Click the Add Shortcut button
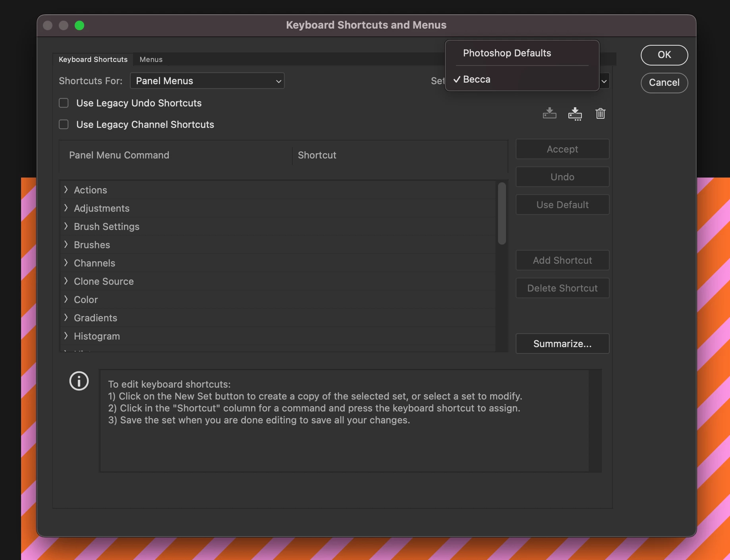Image resolution: width=730 pixels, height=560 pixels. click(x=562, y=260)
